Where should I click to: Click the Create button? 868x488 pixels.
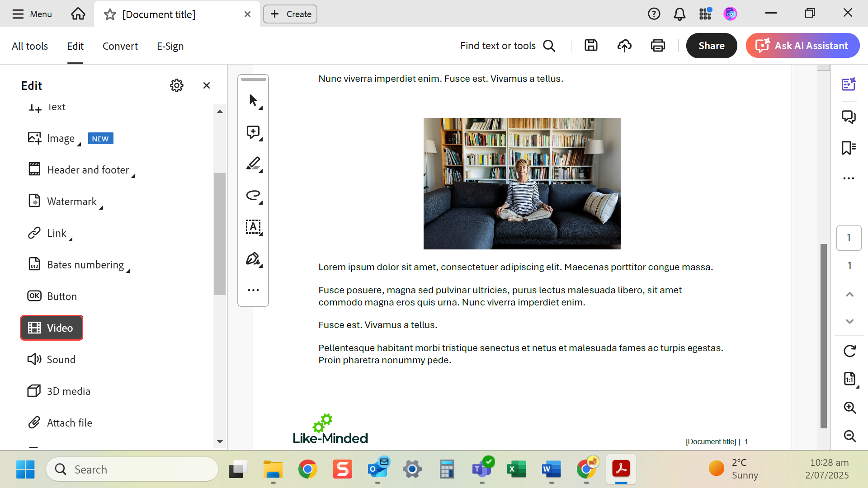click(290, 14)
